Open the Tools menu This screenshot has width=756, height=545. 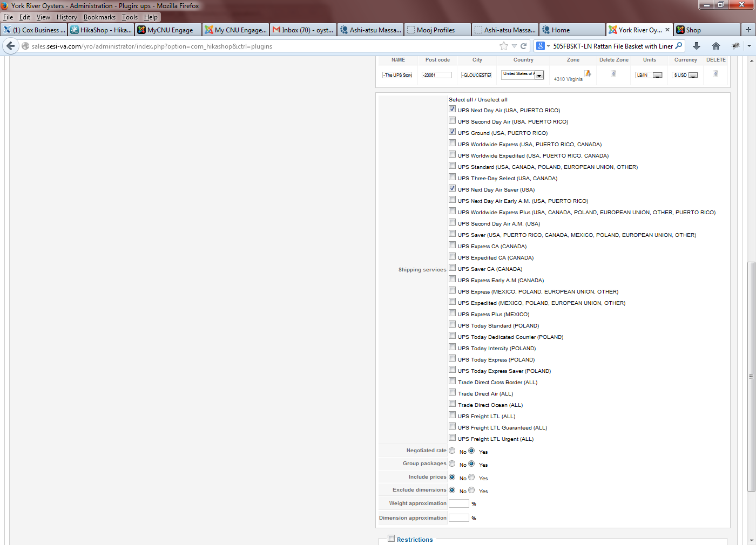coord(130,17)
